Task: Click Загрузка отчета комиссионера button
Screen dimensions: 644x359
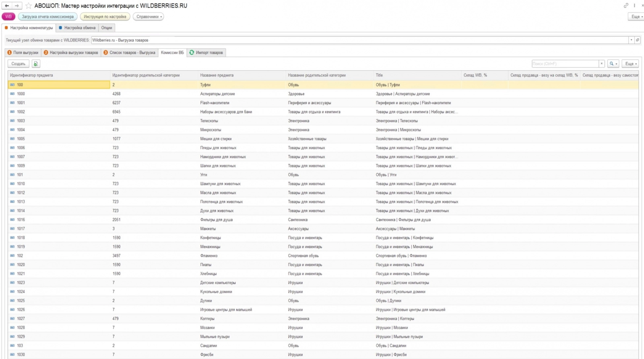Action: point(47,16)
